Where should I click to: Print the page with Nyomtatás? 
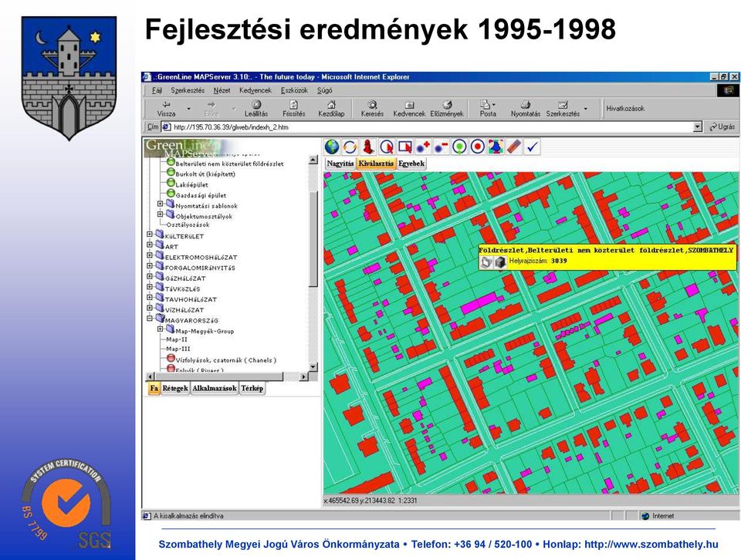coord(526,109)
